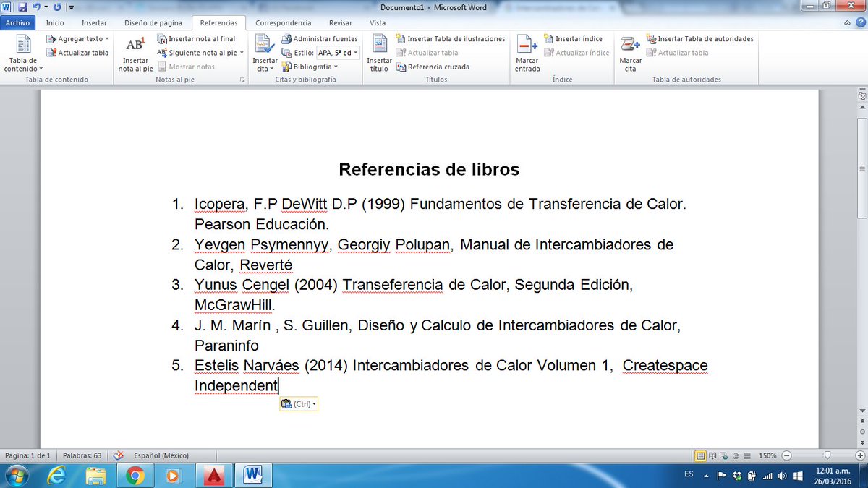Image resolution: width=868 pixels, height=488 pixels.
Task: Click the Español (México) language indicator
Action: [x=161, y=455]
